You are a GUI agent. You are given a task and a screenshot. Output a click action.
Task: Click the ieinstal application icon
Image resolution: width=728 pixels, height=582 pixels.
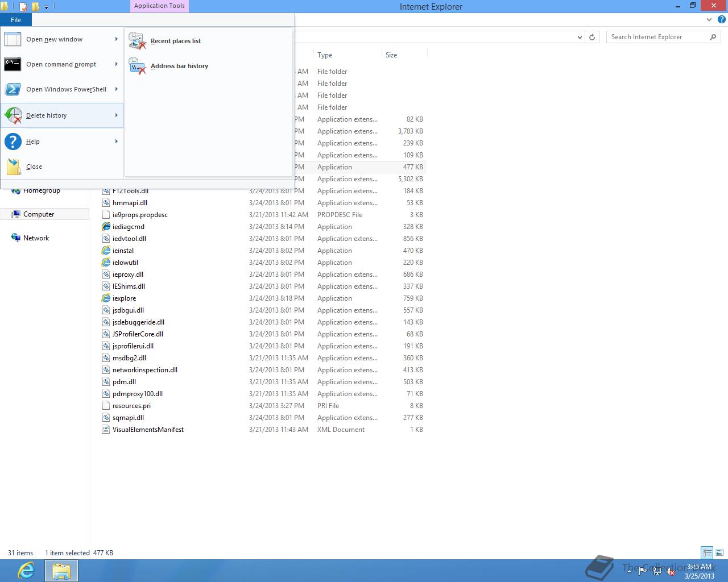(x=106, y=251)
